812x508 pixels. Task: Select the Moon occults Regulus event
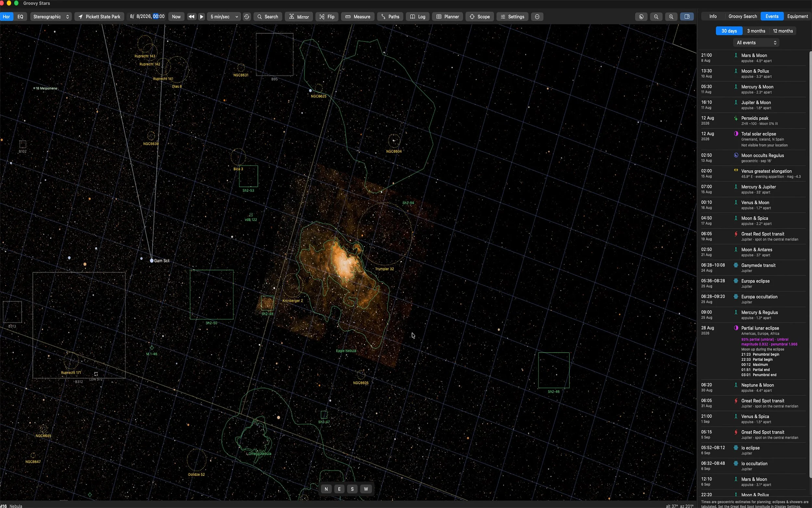(x=753, y=158)
